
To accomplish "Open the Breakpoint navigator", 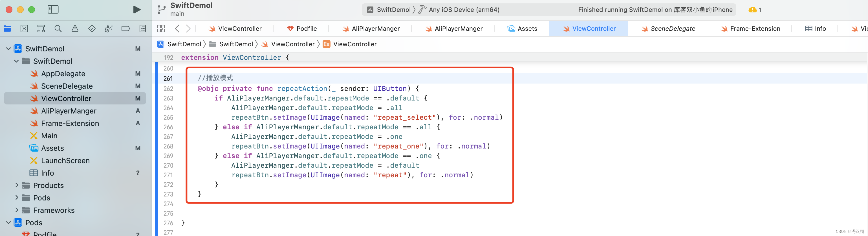I will coord(125,29).
